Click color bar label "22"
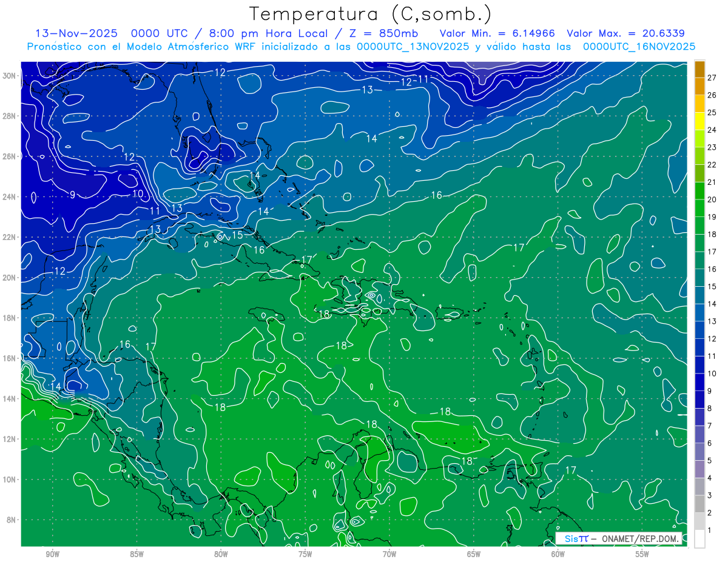This screenshot has width=728, height=562. click(712, 164)
